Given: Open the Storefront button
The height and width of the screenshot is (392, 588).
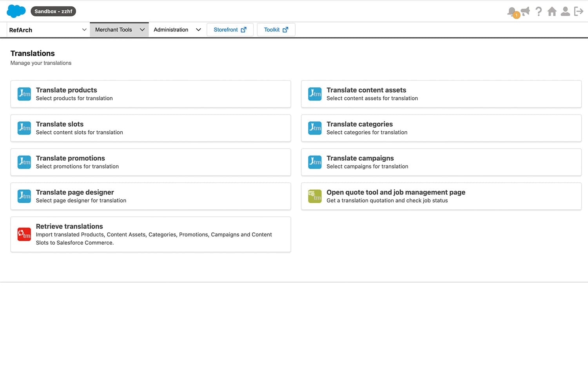Looking at the screenshot, I should coord(230,30).
